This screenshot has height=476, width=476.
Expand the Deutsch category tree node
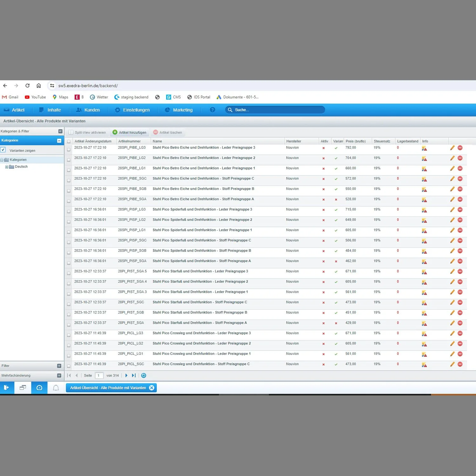(7, 167)
